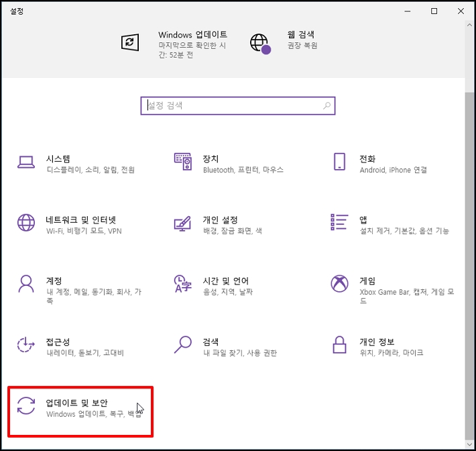Open the 계정 person icon
This screenshot has width=476, height=451.
tap(26, 284)
